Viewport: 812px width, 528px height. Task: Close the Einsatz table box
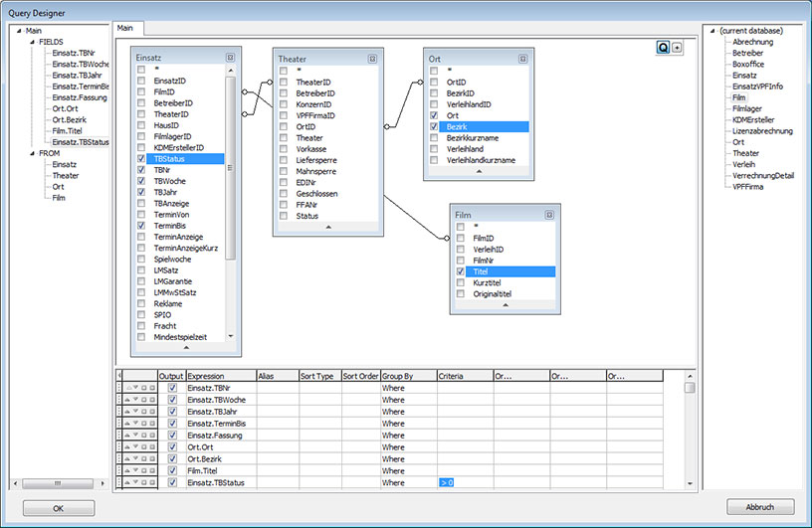click(230, 58)
